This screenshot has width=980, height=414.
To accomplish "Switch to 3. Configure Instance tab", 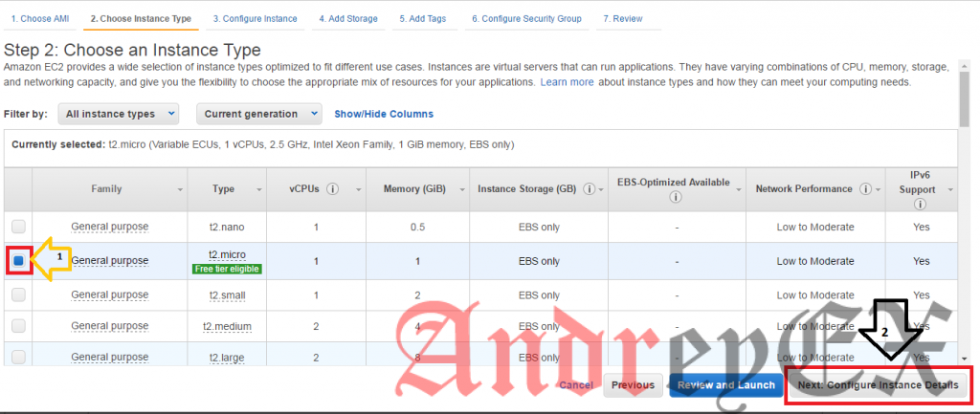I will [255, 19].
